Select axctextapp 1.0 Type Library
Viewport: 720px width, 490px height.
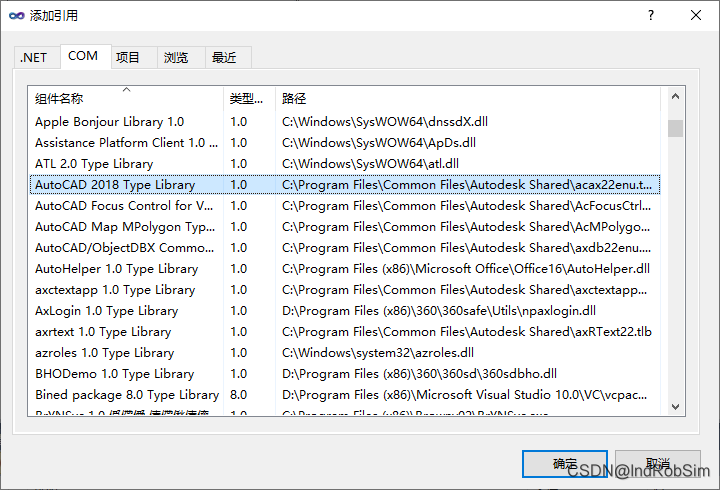point(345,290)
